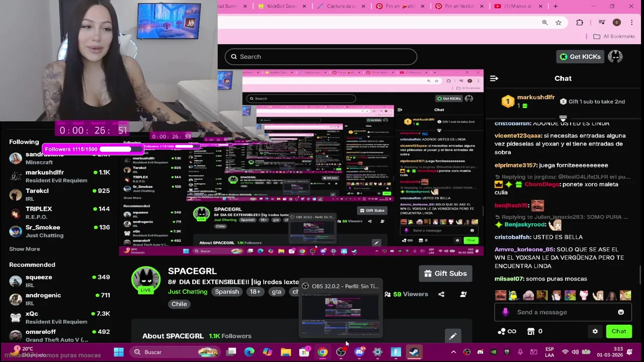Viewport: 644px width, 362px height.
Task: Expand the gift leaderboard handle below markushdlfr
Action: (563, 118)
